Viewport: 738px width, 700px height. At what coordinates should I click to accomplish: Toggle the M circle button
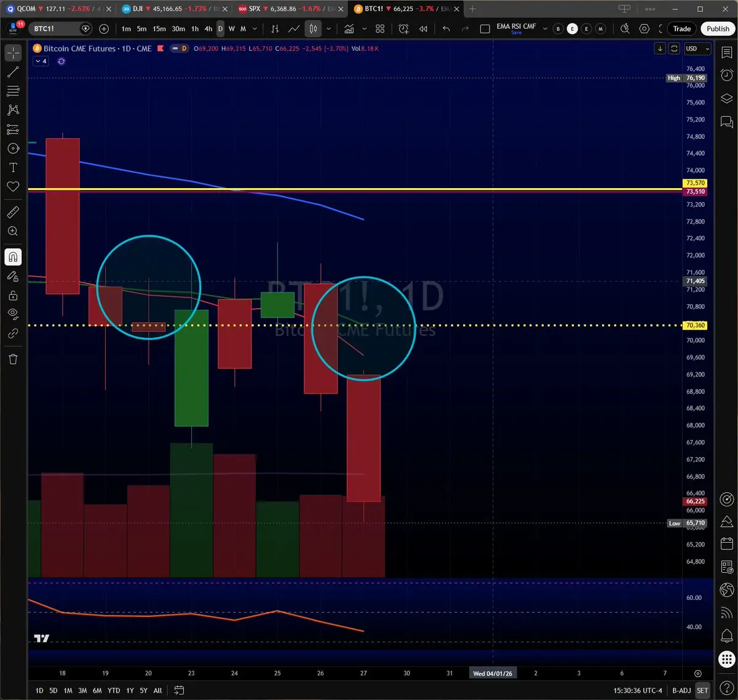[x=600, y=29]
